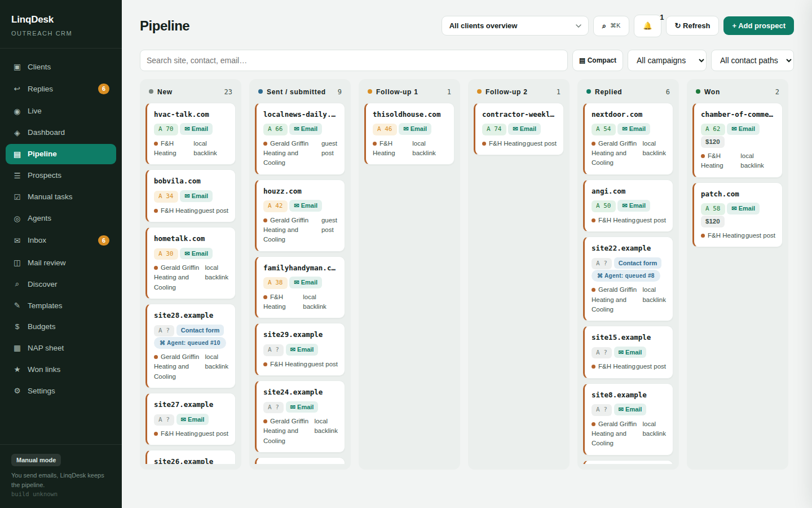812x508 pixels.
Task: Click the Inbox envelope icon
Action: (17, 240)
